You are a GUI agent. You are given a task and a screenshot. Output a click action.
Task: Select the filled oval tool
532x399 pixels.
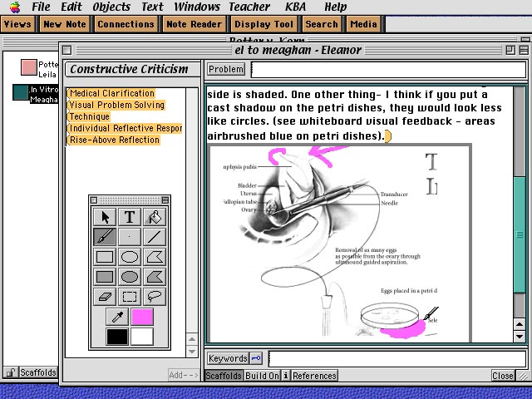130,277
